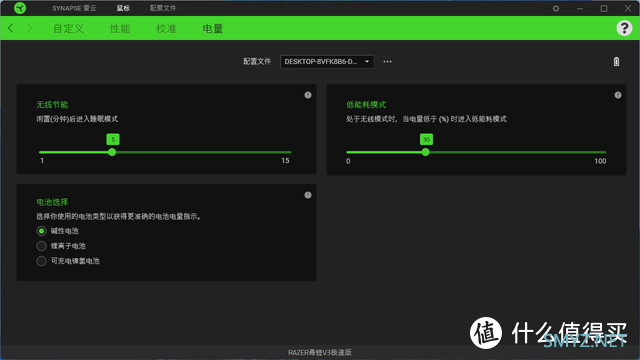The height and width of the screenshot is (360, 640).
Task: Switch to the 校准 tab
Action: tap(166, 29)
